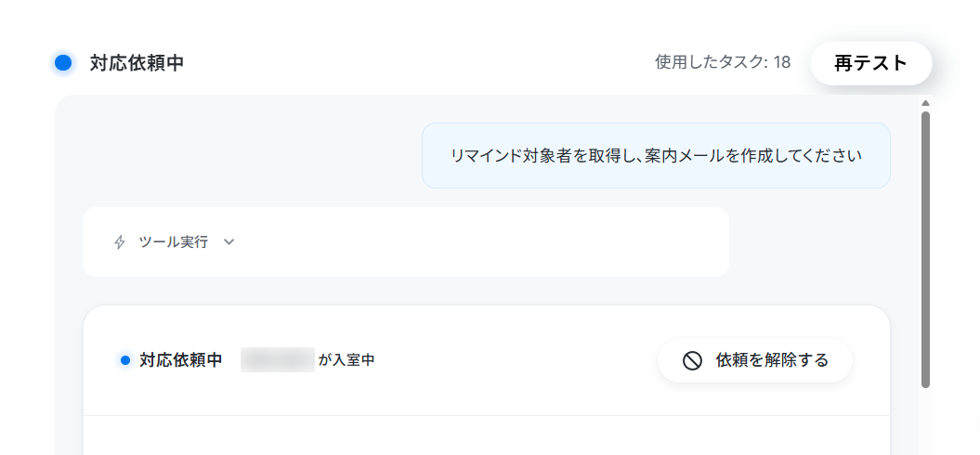Click the scrollbar track below the thumb
This screenshot has width=980, height=455.
click(x=925, y=422)
